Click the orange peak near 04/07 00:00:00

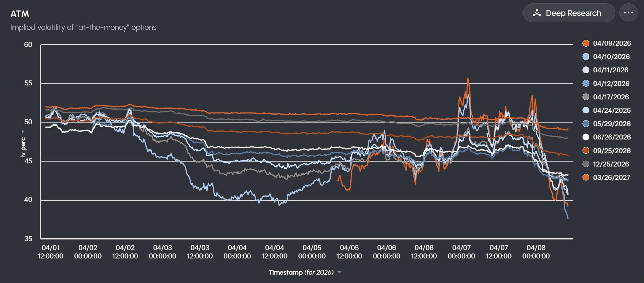(x=468, y=79)
